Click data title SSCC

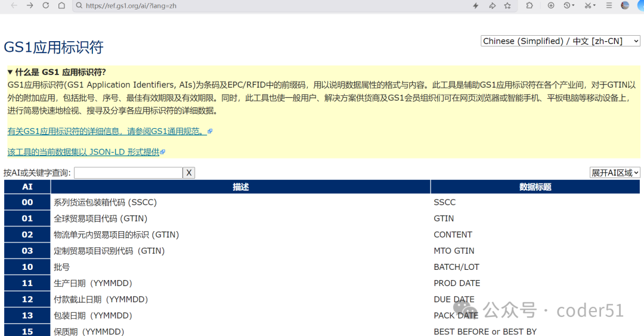pos(444,203)
